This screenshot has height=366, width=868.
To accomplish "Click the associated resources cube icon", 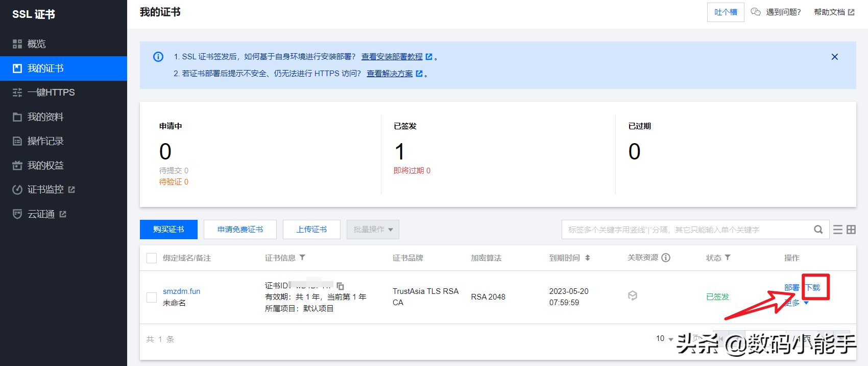I will coord(633,295).
